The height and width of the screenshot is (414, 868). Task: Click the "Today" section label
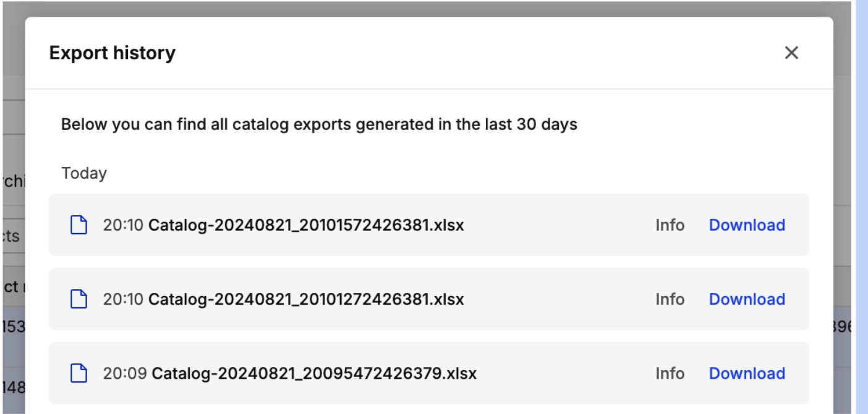click(x=84, y=173)
